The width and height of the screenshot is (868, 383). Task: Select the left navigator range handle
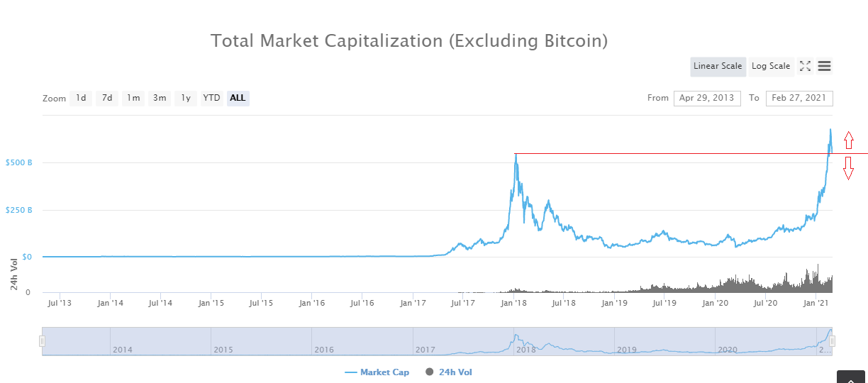[43, 341]
